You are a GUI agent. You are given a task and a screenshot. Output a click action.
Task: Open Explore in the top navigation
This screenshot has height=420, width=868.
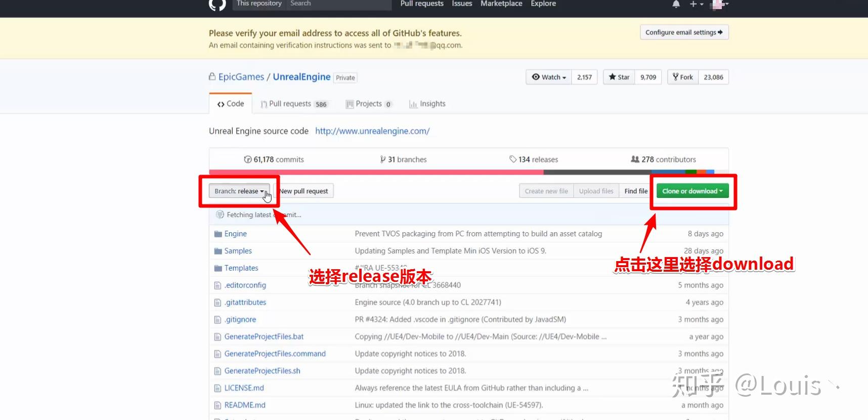point(543,4)
